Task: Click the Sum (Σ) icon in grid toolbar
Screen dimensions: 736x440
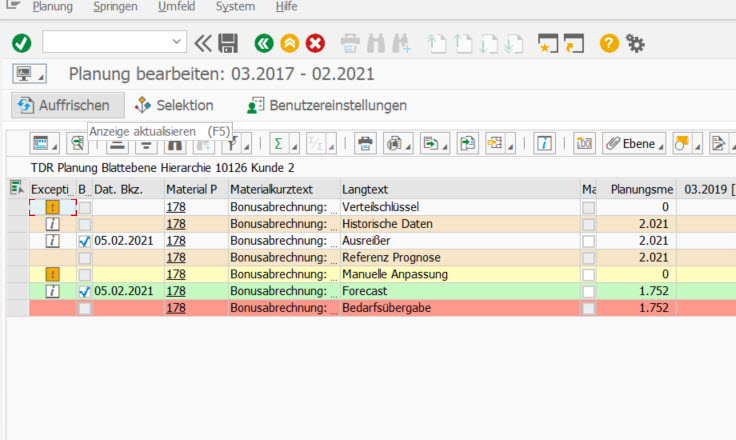Action: click(278, 143)
